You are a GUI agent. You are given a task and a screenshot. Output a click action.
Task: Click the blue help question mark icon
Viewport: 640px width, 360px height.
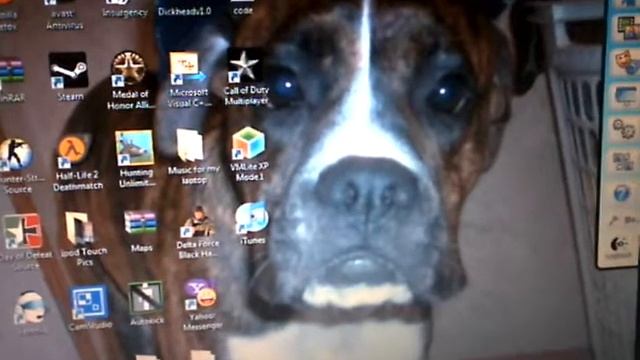tap(622, 193)
